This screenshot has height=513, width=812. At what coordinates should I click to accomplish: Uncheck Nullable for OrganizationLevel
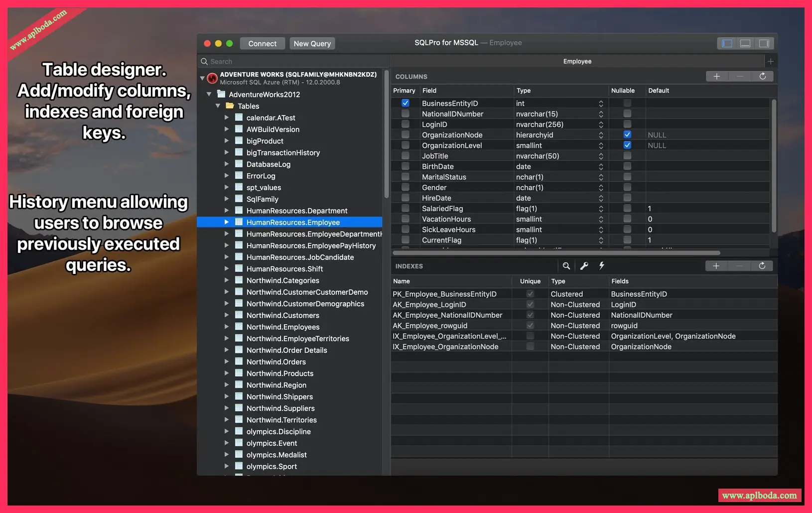[x=627, y=145]
